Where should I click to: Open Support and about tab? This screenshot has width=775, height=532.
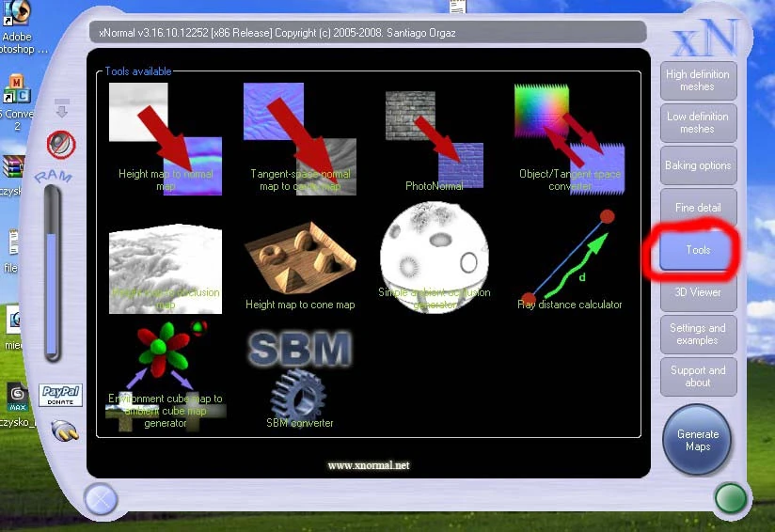click(x=698, y=376)
